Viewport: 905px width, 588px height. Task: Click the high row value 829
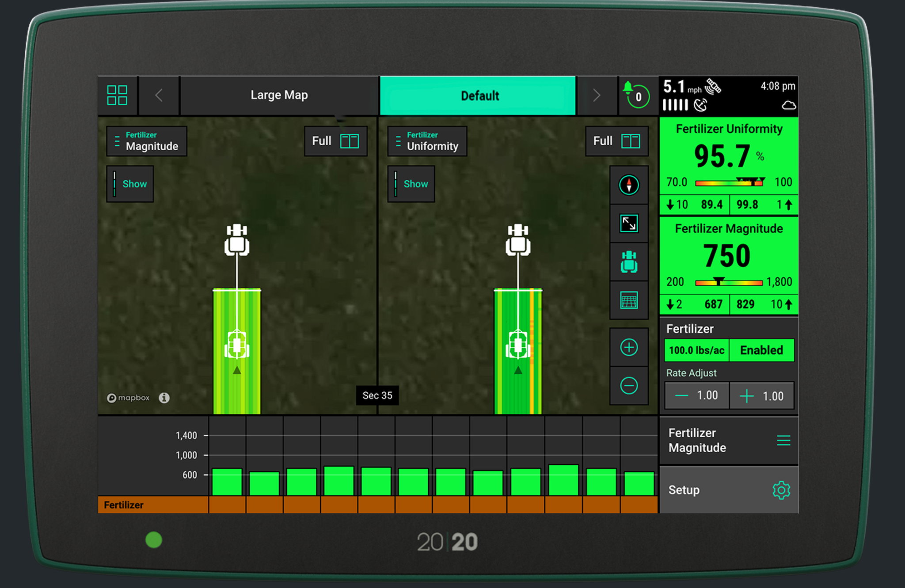(745, 304)
